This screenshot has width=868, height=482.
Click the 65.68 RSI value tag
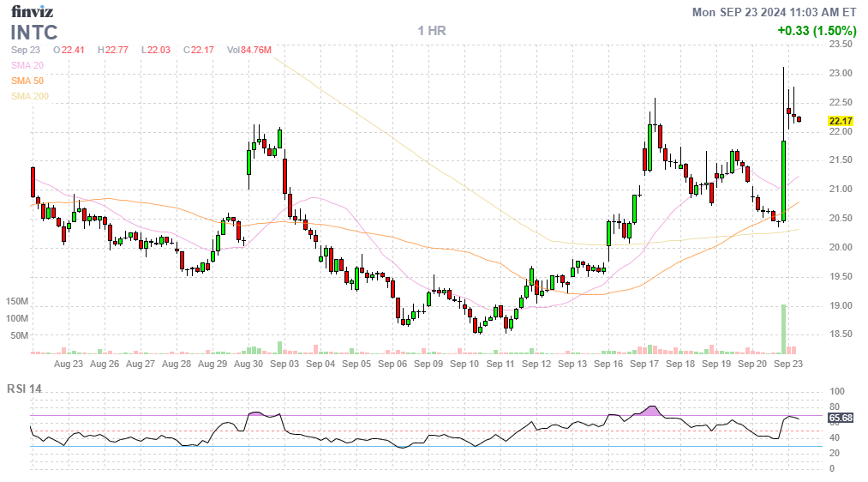(840, 418)
